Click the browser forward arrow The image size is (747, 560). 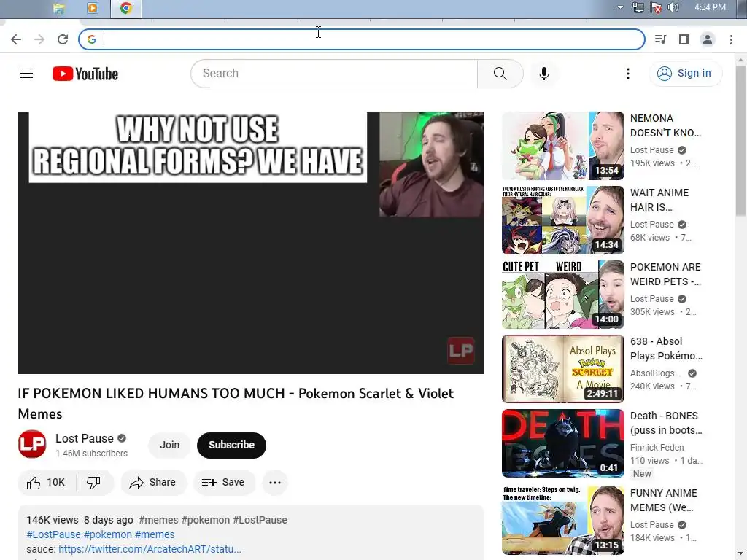click(x=39, y=39)
